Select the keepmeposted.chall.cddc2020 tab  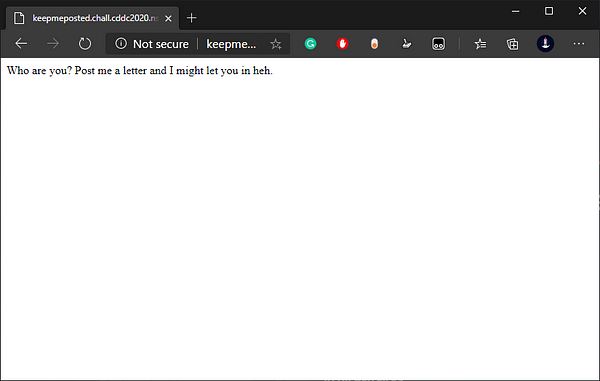pos(92,18)
